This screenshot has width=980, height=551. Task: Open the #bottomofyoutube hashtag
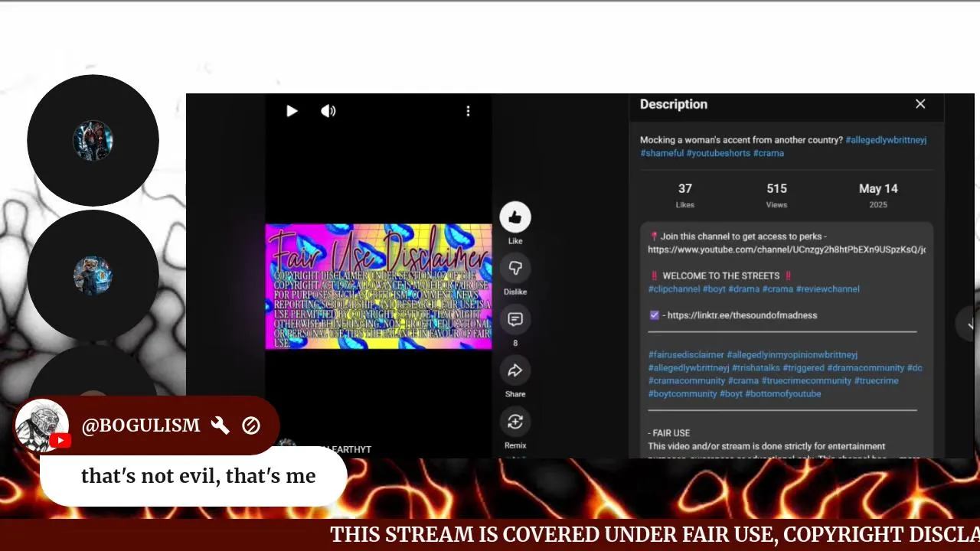click(783, 394)
